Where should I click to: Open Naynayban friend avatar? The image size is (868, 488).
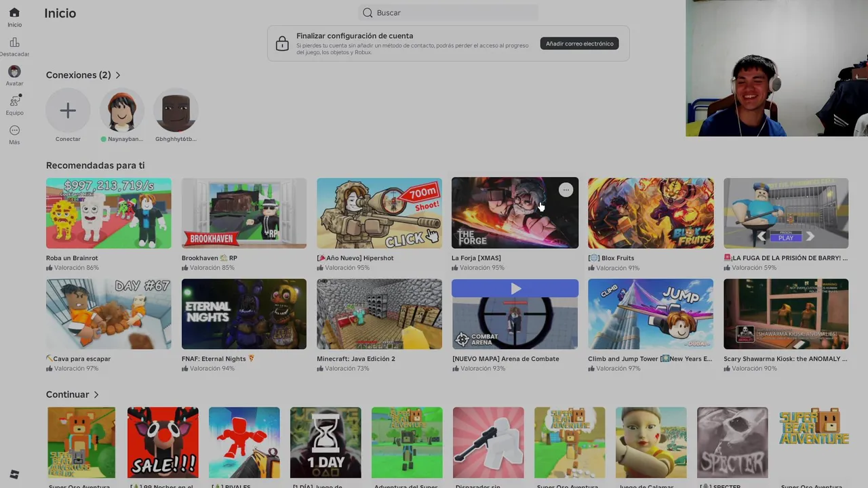122,110
